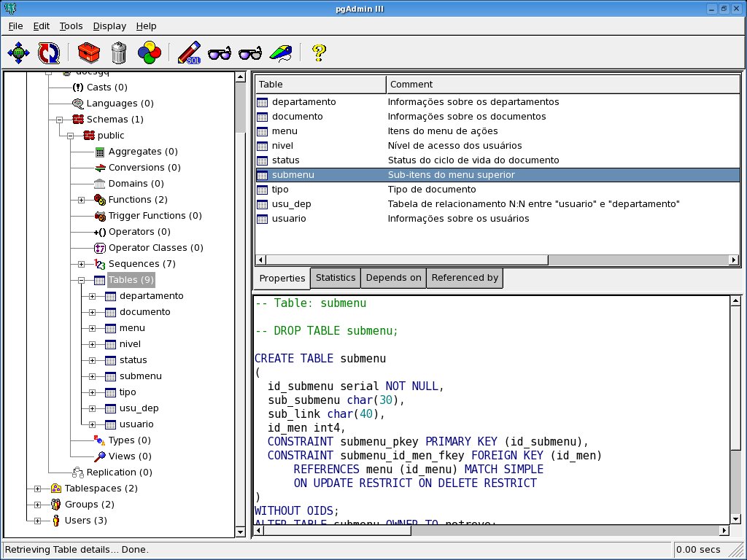Click the red toolbox create object icon

pos(89,52)
